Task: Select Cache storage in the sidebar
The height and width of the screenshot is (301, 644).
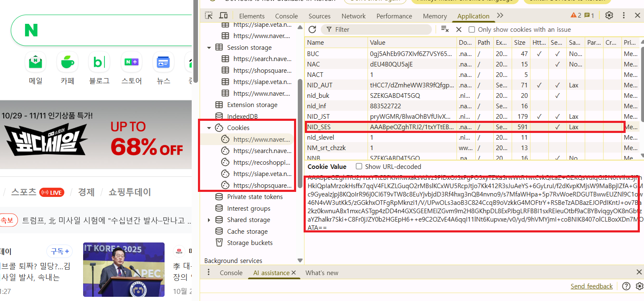Action: [x=247, y=231]
